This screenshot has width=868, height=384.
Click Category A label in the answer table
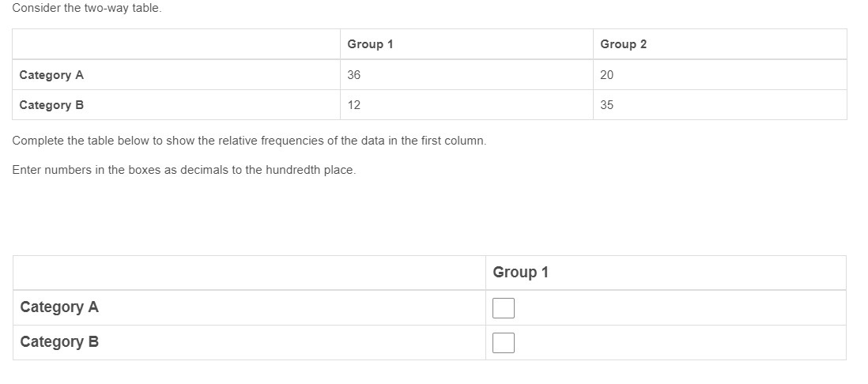coord(59,307)
